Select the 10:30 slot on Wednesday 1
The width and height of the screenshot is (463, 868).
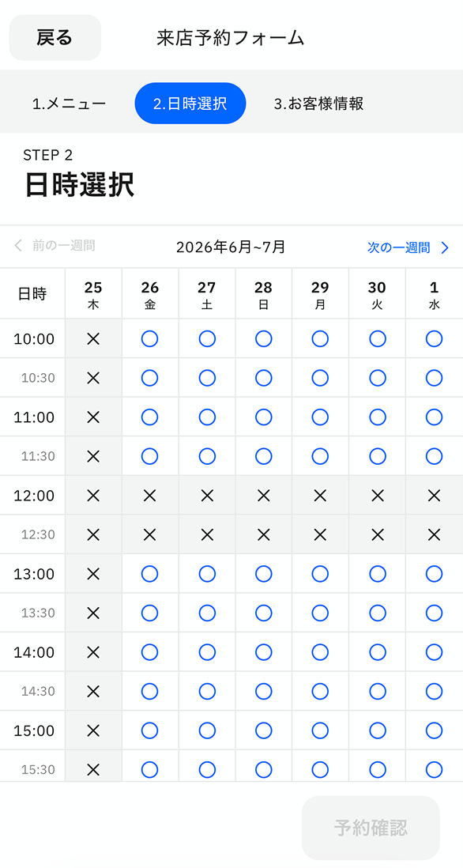[435, 378]
